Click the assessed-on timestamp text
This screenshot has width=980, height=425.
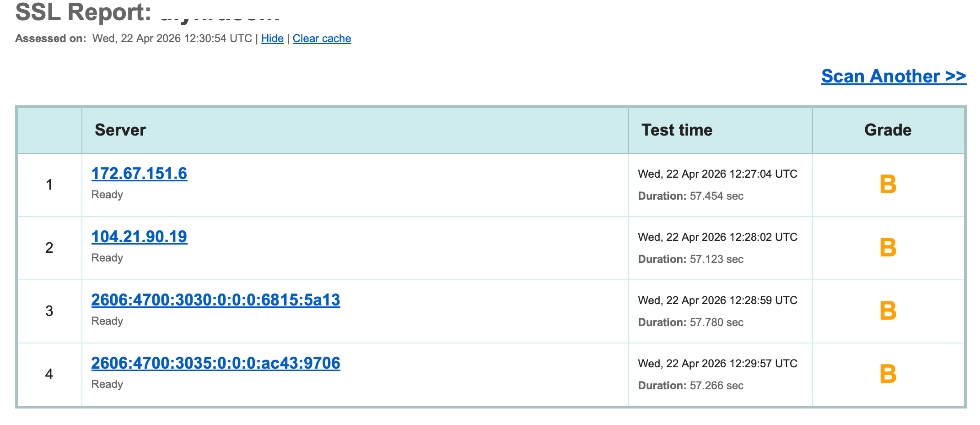pos(172,38)
